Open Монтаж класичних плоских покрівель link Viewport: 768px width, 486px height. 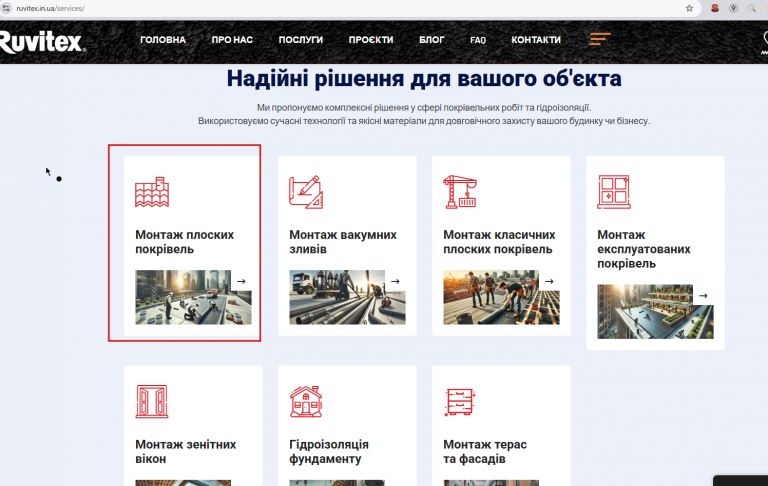pyautogui.click(x=499, y=242)
